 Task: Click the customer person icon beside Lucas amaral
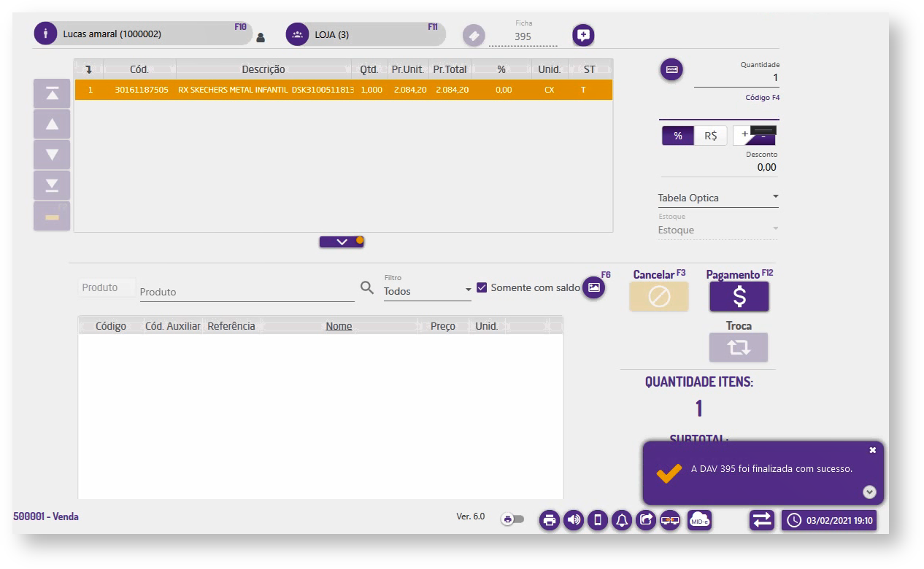coord(45,34)
